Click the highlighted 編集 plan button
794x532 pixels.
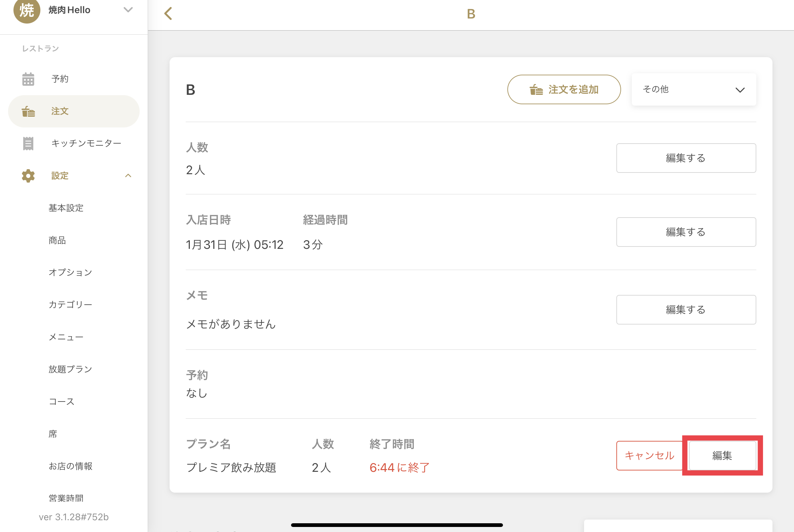click(722, 456)
